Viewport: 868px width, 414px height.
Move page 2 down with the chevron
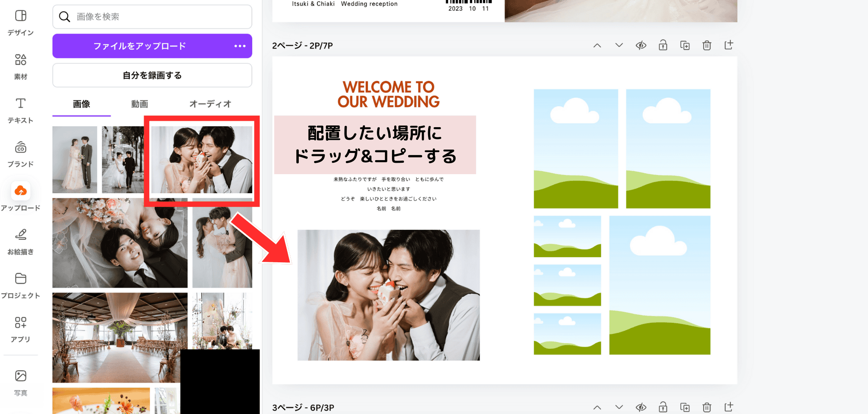[619, 45]
